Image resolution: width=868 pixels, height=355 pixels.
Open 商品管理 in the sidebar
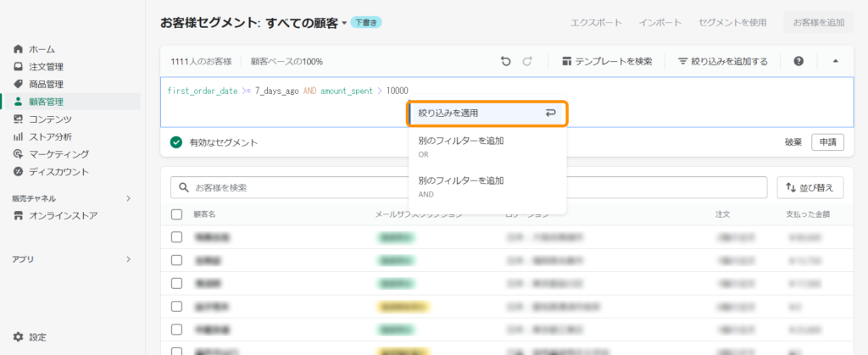tap(46, 84)
